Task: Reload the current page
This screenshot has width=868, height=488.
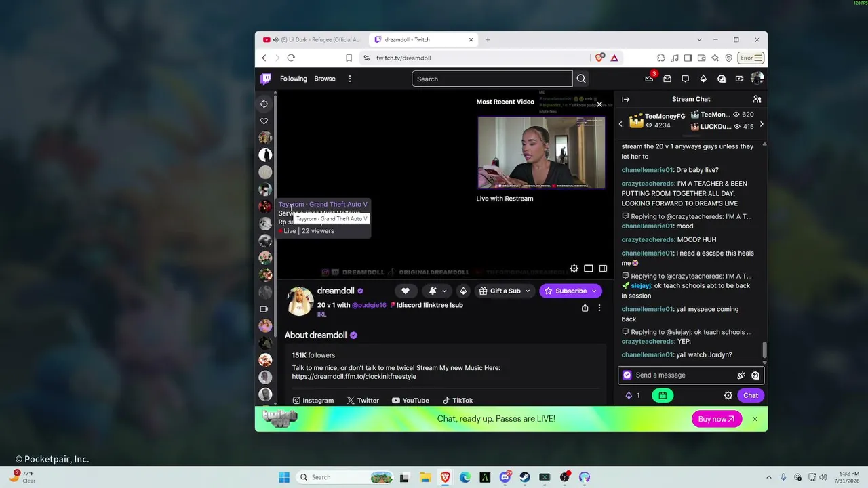Action: click(291, 58)
